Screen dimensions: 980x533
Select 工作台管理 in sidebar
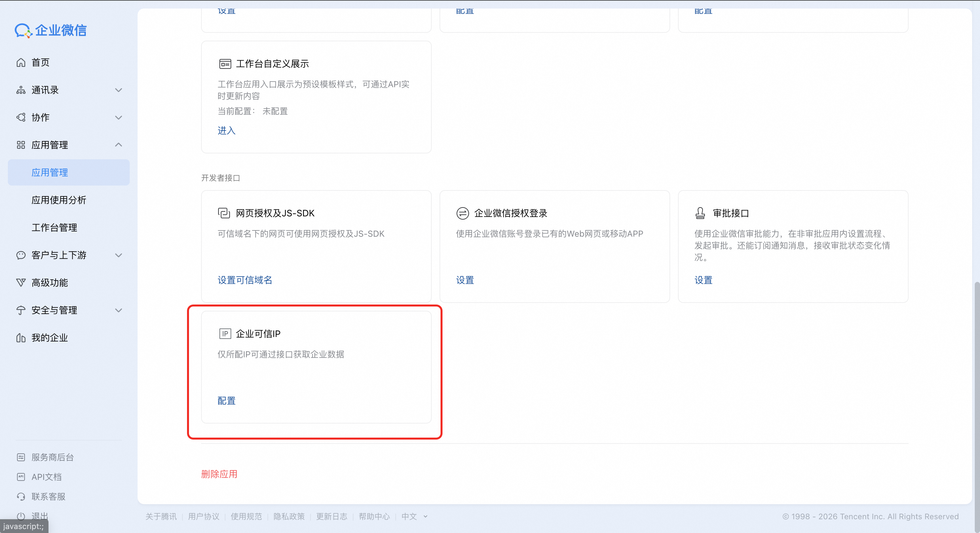pyautogui.click(x=54, y=228)
